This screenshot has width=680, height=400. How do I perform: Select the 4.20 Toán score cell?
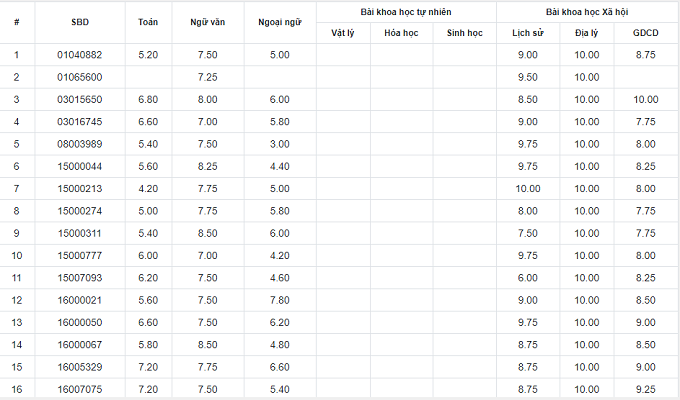(147, 188)
